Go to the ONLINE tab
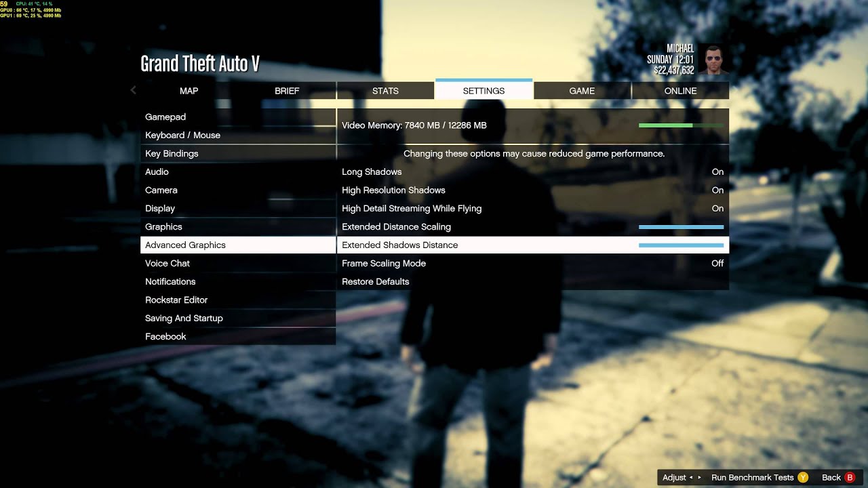This screenshot has height=488, width=868. (x=680, y=91)
